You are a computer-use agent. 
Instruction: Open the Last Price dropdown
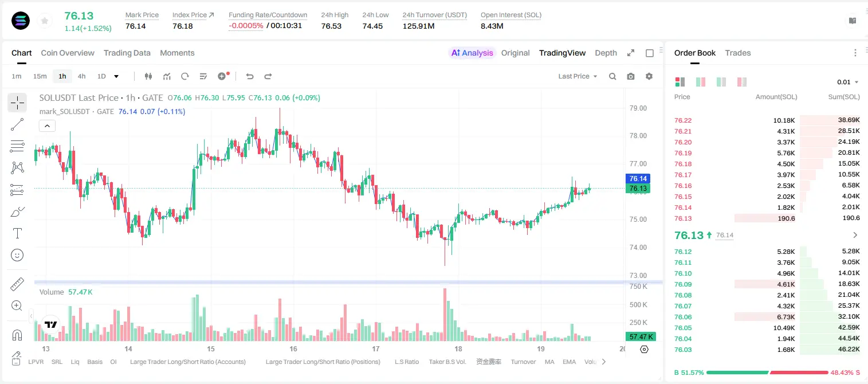578,76
